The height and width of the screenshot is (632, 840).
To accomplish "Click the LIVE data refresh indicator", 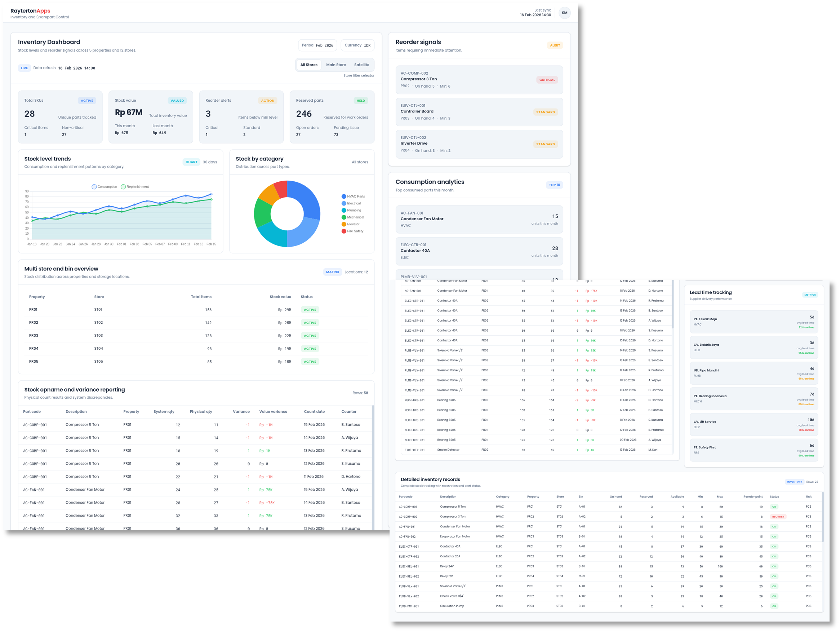I will (24, 68).
